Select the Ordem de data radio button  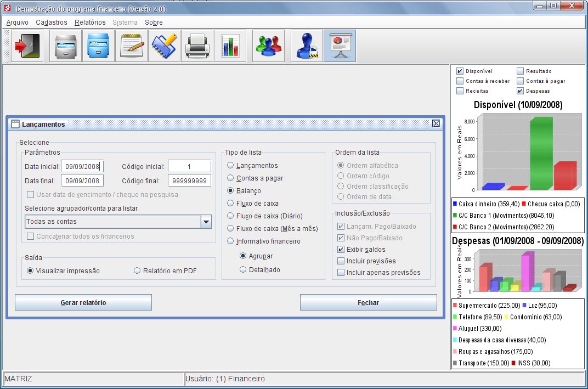click(x=341, y=196)
